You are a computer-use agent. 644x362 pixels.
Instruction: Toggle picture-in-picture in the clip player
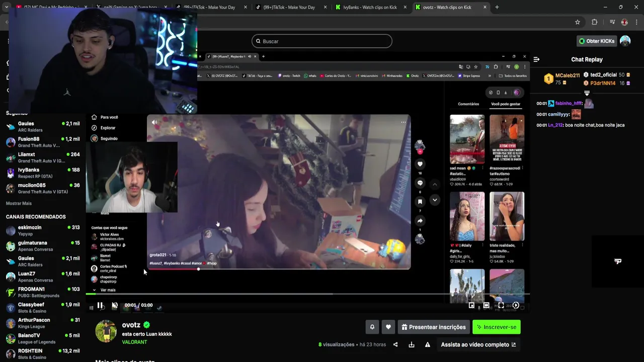click(x=471, y=305)
